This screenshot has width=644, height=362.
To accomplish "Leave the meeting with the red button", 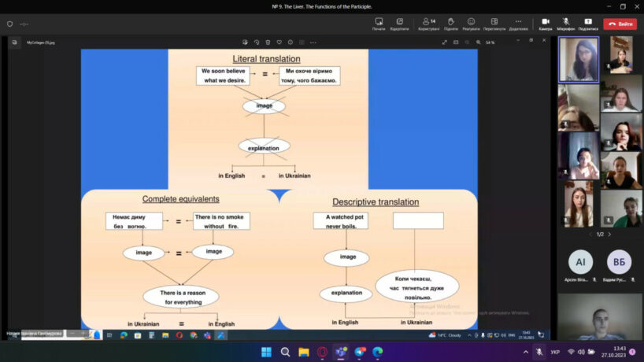I will pyautogui.click(x=620, y=24).
